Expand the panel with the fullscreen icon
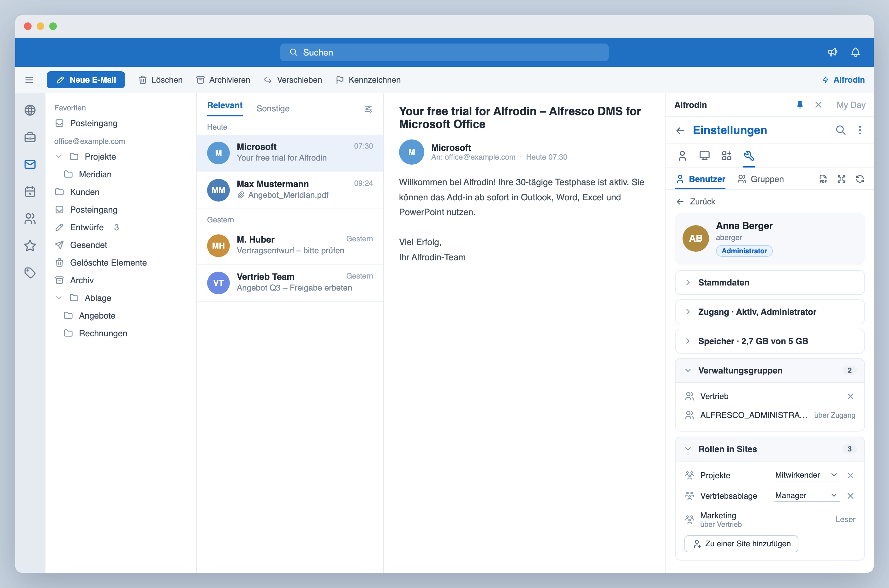The image size is (889, 588). tap(841, 179)
